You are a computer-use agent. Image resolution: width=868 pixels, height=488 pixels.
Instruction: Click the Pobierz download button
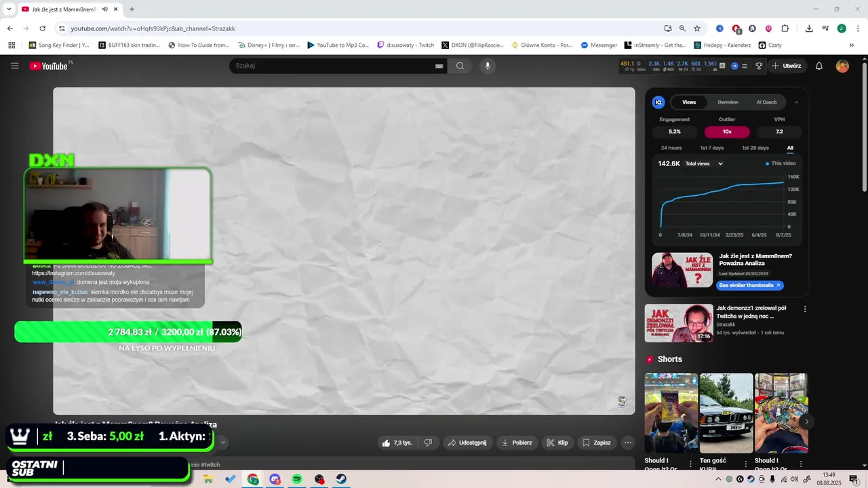coord(516,443)
